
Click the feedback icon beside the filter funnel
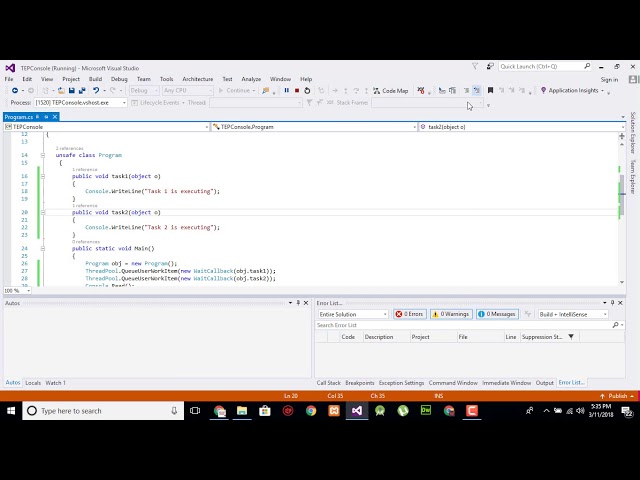click(490, 66)
